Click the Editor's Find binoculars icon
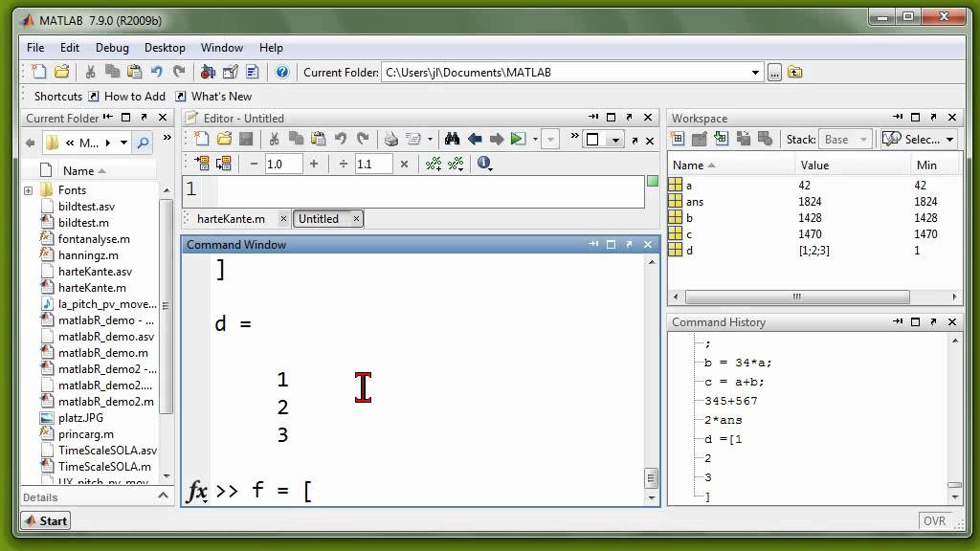This screenshot has height=551, width=980. pyautogui.click(x=452, y=139)
